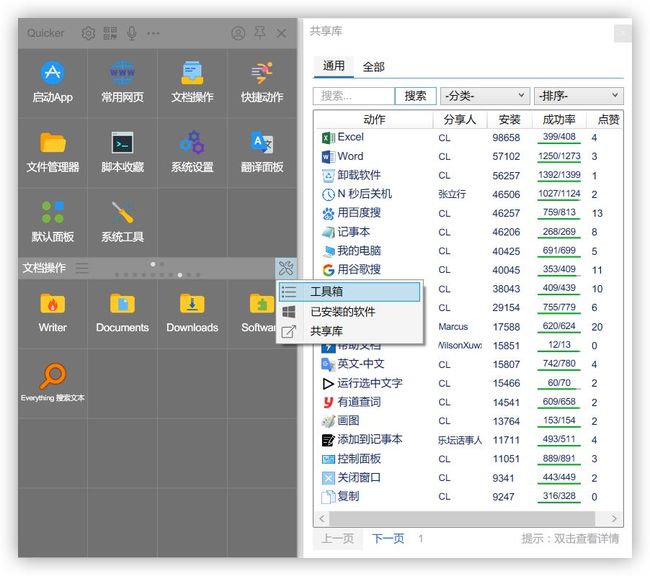Select the 控制面板 row
Viewport: 650px width, 576px height.
click(x=468, y=459)
